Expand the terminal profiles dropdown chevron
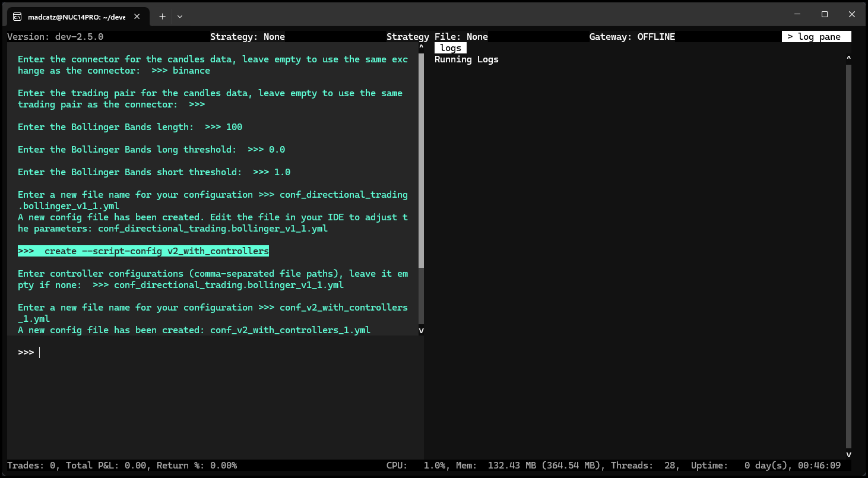The height and width of the screenshot is (478, 868). 180,17
